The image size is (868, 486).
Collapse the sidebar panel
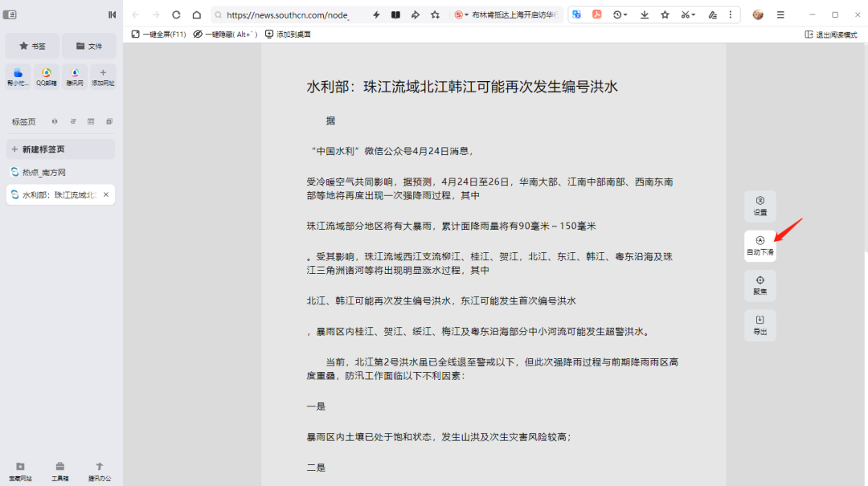[112, 15]
